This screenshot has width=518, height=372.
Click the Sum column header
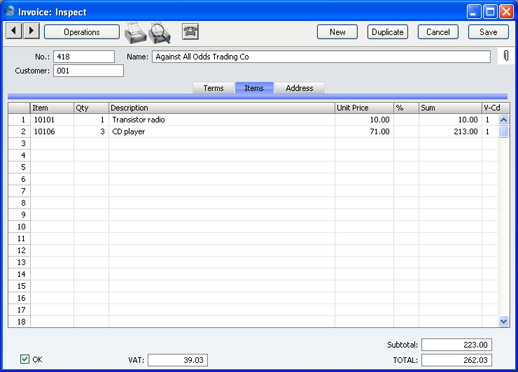pyautogui.click(x=450, y=108)
